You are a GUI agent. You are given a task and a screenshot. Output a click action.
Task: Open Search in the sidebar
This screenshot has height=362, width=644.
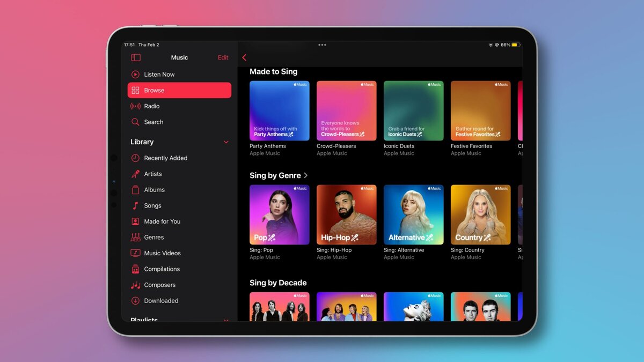179,122
